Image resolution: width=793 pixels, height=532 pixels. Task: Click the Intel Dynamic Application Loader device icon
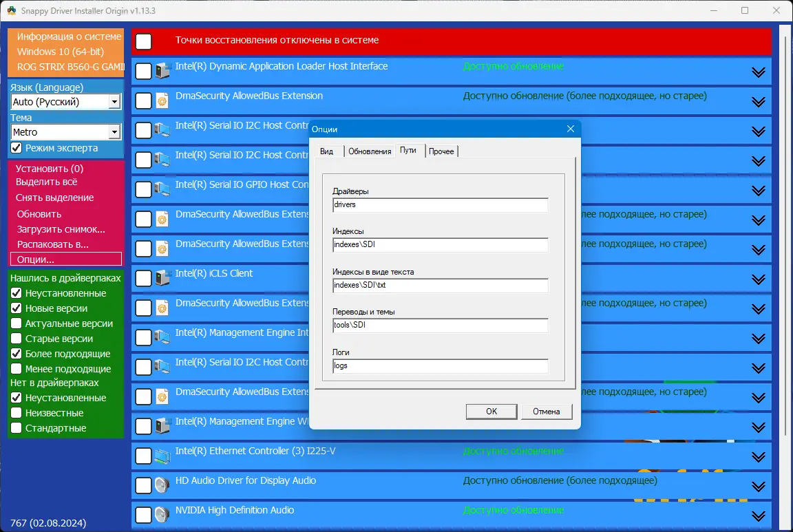tap(162, 71)
